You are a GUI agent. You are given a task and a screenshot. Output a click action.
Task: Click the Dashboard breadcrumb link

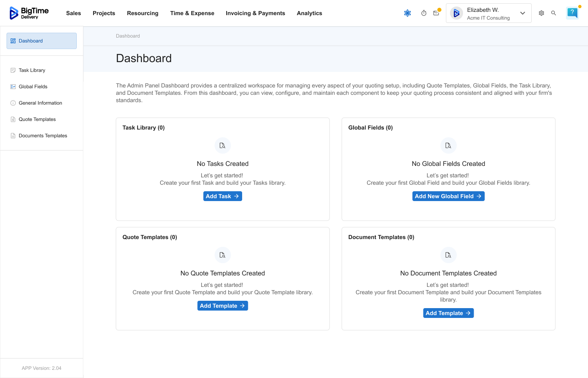(128, 36)
